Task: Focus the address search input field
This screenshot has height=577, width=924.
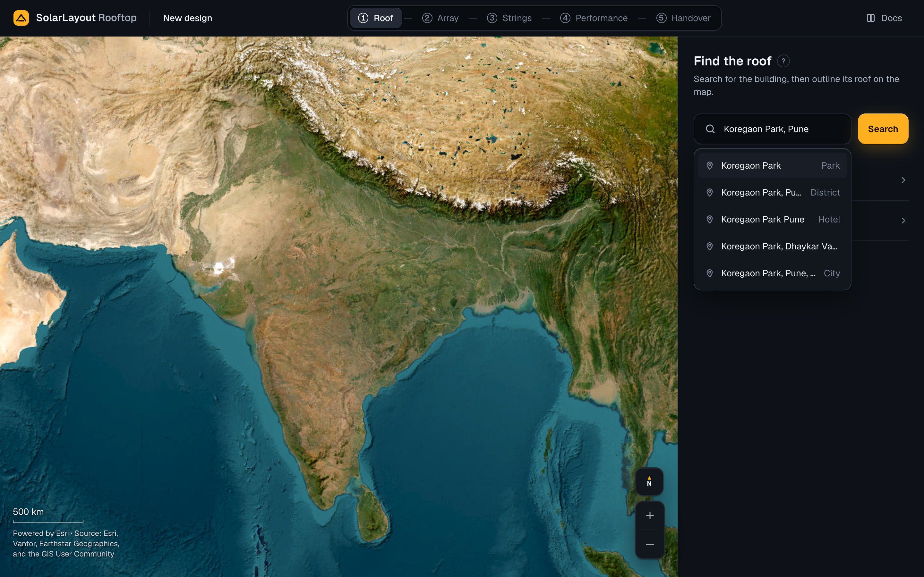Action: [772, 129]
